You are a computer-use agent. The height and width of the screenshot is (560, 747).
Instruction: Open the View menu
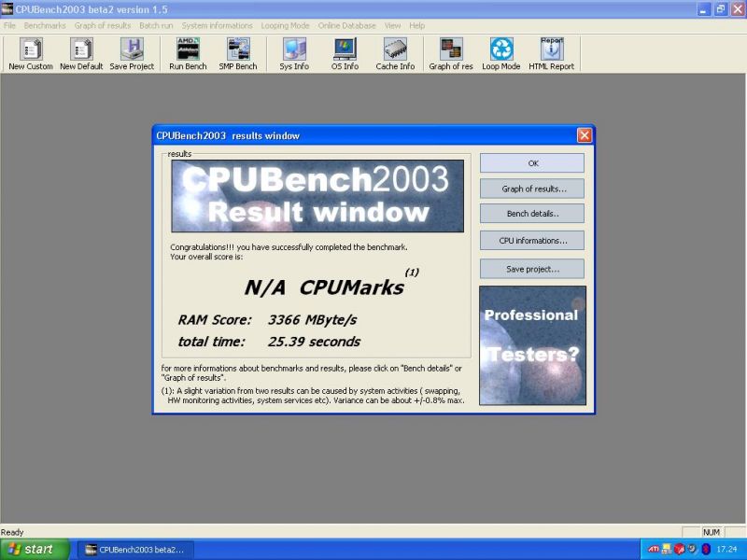[x=392, y=26]
